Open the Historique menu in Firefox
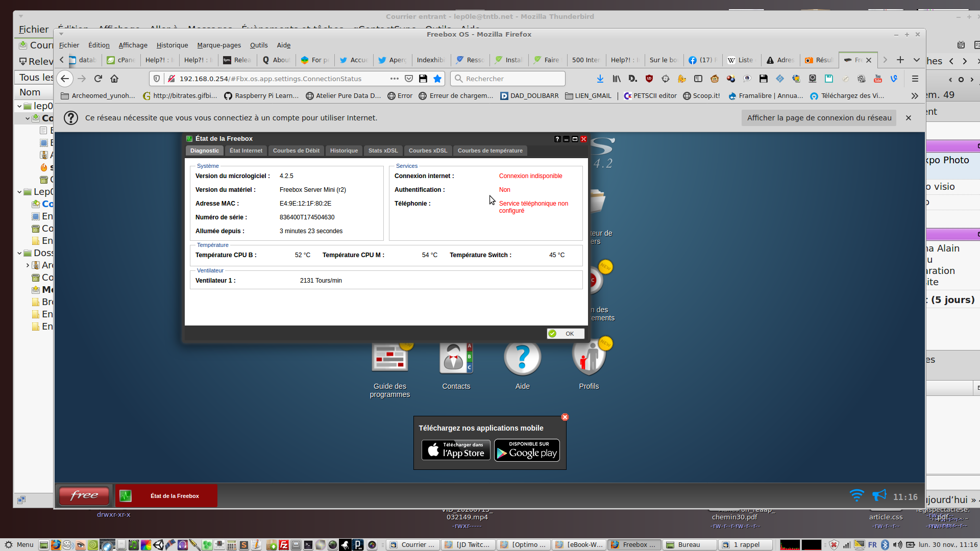The width and height of the screenshot is (980, 551). (x=172, y=45)
